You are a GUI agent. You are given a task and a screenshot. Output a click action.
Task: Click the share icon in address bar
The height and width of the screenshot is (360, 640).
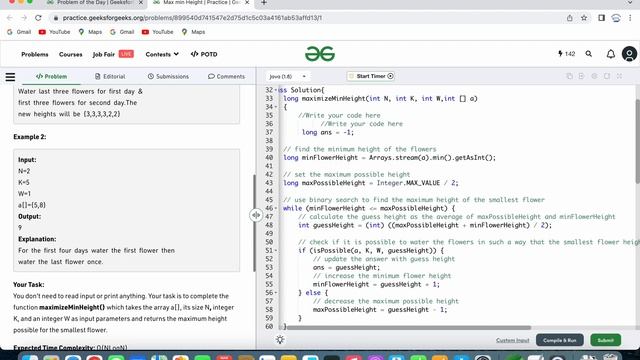pyautogui.click(x=569, y=18)
